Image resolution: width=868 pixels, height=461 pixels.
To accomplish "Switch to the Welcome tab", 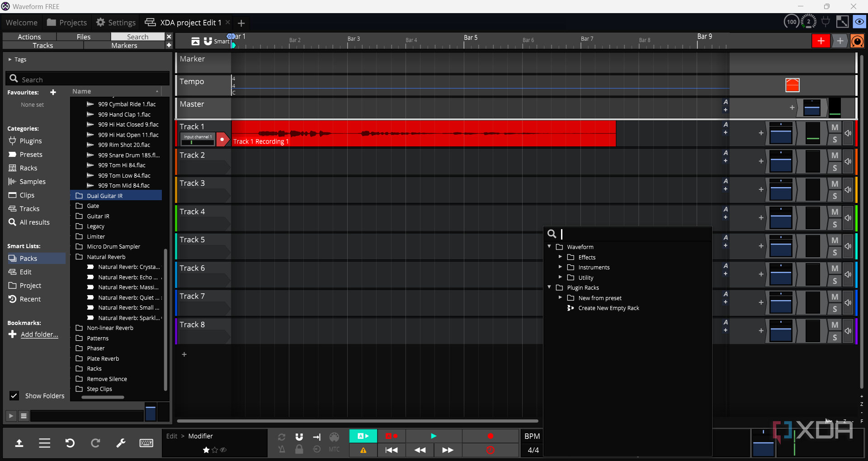I will click(22, 23).
